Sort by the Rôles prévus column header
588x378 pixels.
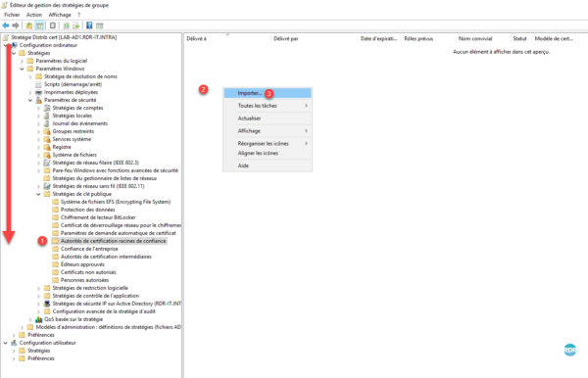tap(428, 38)
